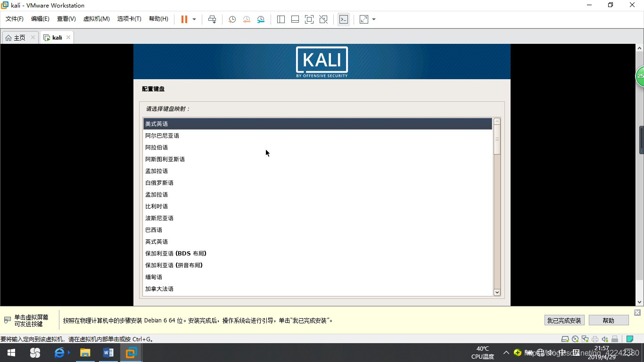Take a snapshot of this virtual machine
This screenshot has height=362, width=644.
[232, 19]
